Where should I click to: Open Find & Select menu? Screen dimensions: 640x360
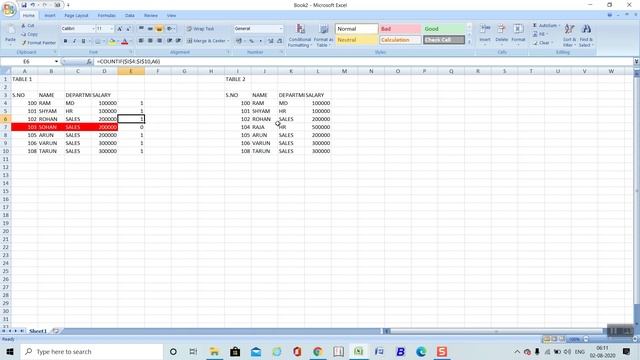click(x=586, y=35)
